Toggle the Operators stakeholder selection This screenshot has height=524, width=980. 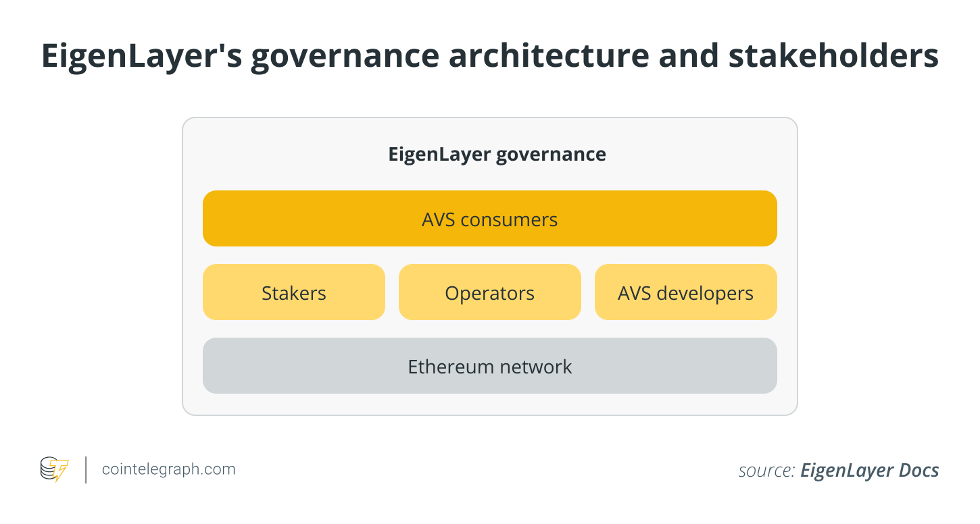(x=489, y=292)
